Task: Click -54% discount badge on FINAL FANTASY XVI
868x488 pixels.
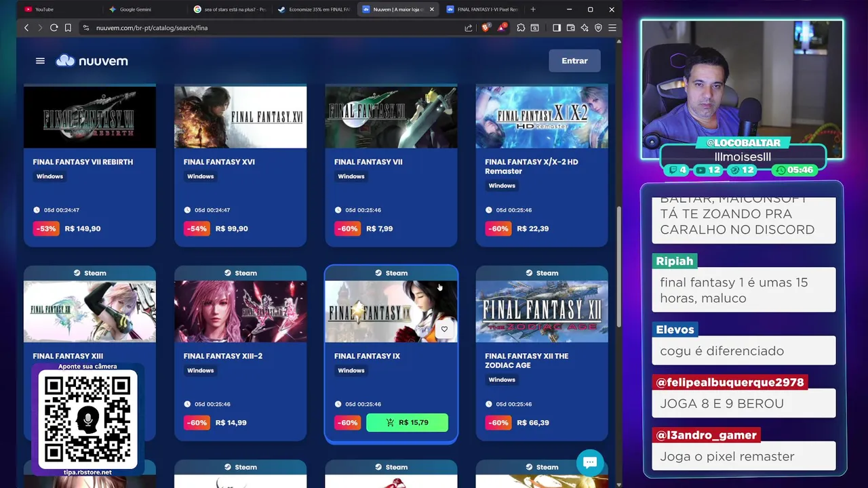Action: [197, 228]
